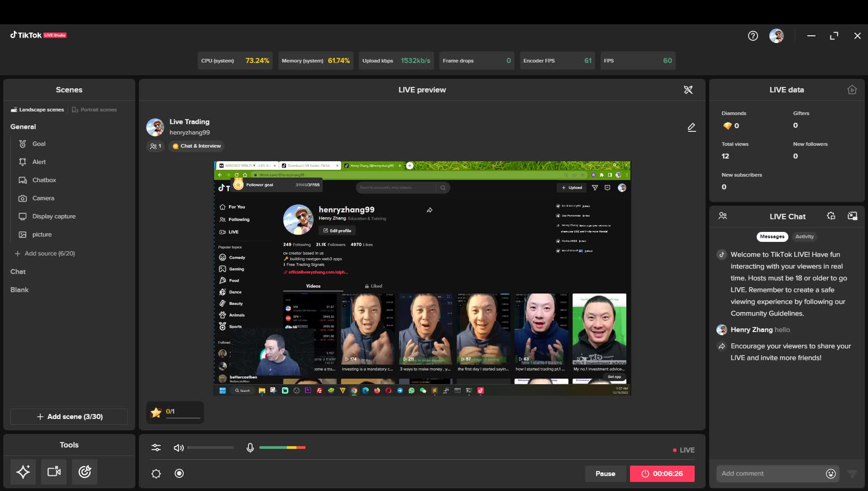
Task: Adjust the speaker volume slider
Action: click(x=210, y=448)
